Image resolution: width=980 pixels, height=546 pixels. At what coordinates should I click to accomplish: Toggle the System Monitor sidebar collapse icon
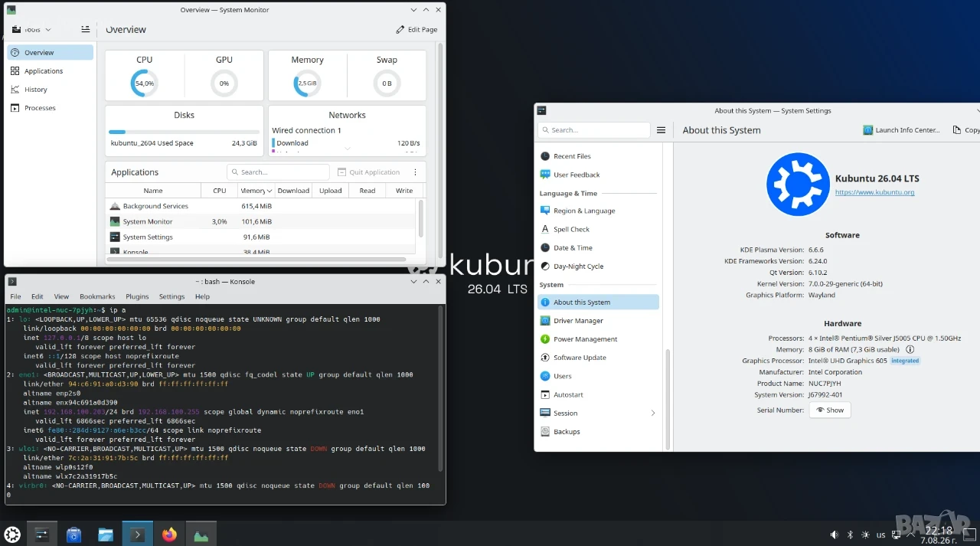[x=85, y=29]
